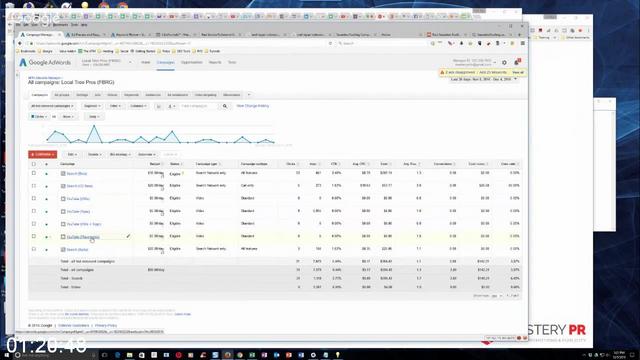Check the box for YouTube (Topic) campaign
Screen dimensions: 640x360
coord(34,211)
